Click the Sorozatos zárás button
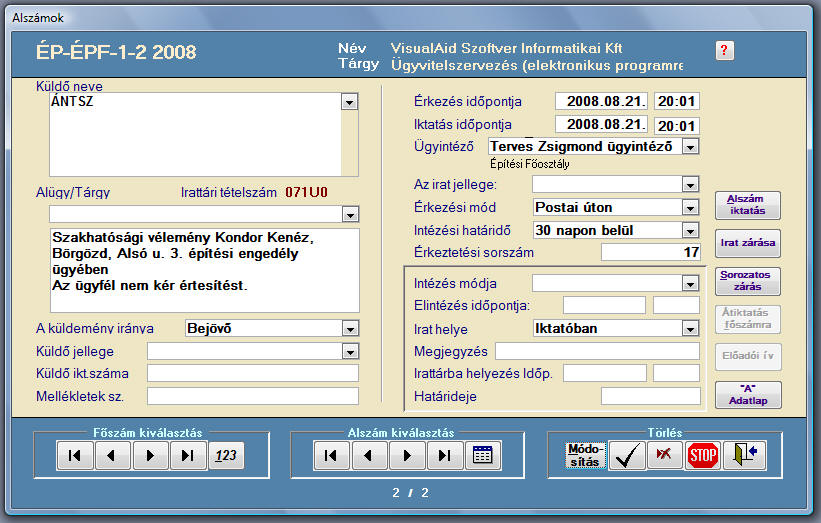This screenshot has height=523, width=821. [x=748, y=281]
